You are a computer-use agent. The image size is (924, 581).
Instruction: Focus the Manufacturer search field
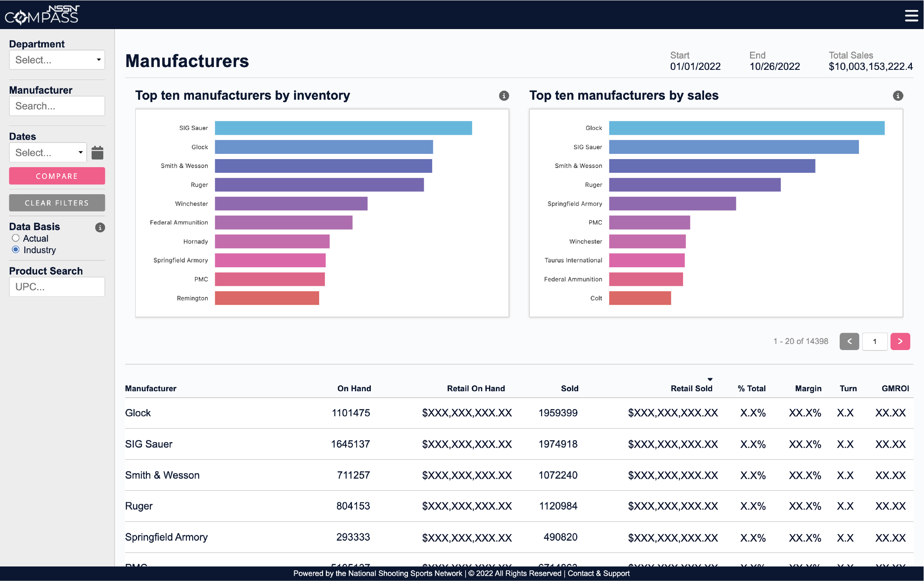coord(57,106)
